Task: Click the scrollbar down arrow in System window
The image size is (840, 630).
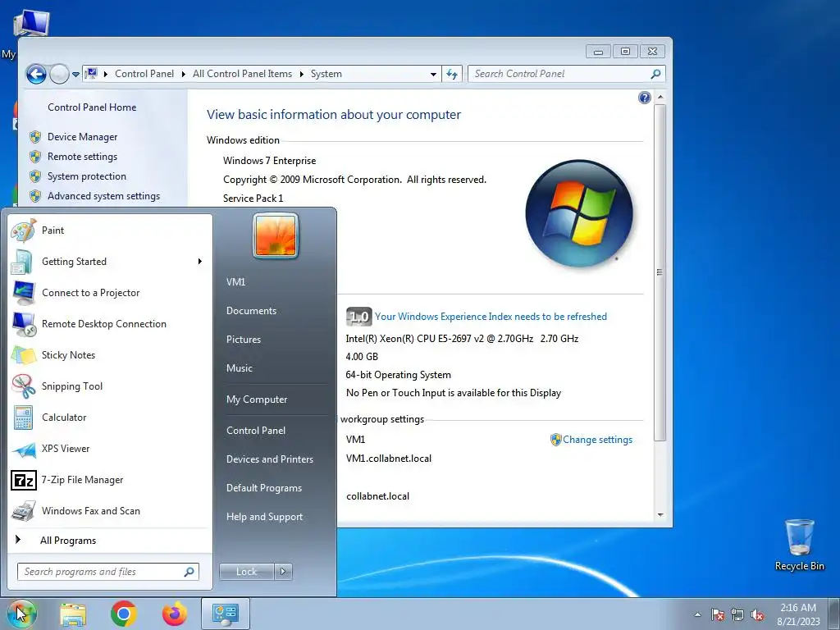Action: pos(660,515)
